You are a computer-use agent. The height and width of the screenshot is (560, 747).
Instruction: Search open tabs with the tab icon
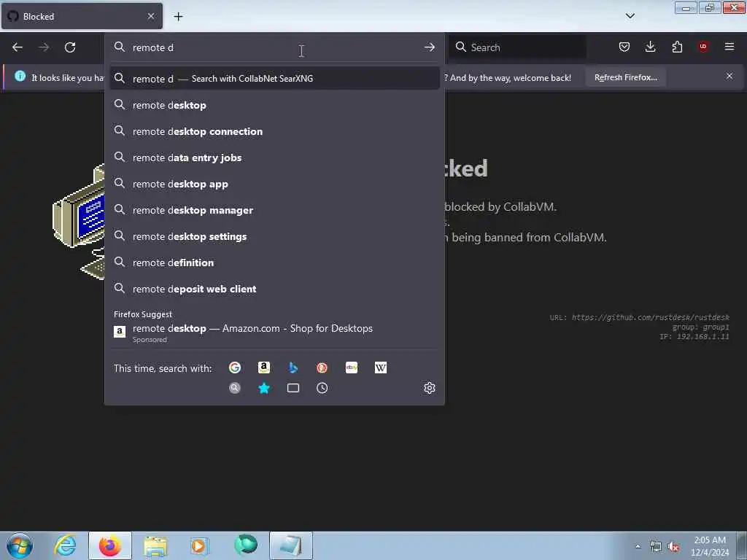pos(293,388)
